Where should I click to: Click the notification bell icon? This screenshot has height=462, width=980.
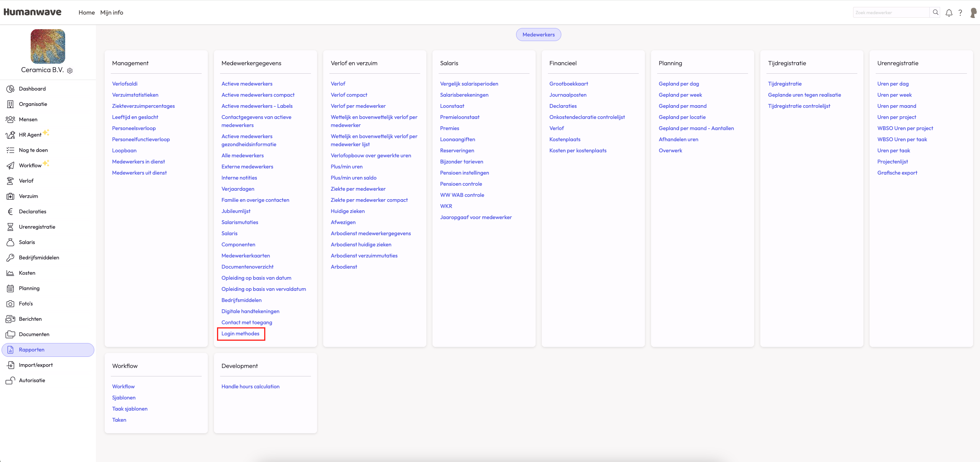(x=949, y=13)
